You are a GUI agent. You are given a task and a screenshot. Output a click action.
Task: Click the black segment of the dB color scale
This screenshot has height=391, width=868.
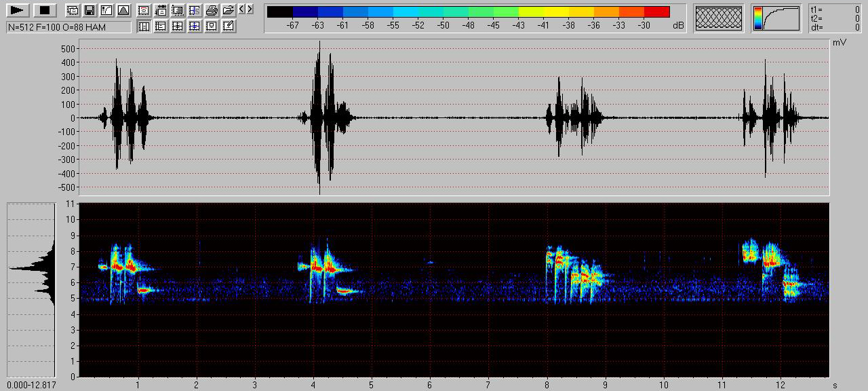point(280,12)
